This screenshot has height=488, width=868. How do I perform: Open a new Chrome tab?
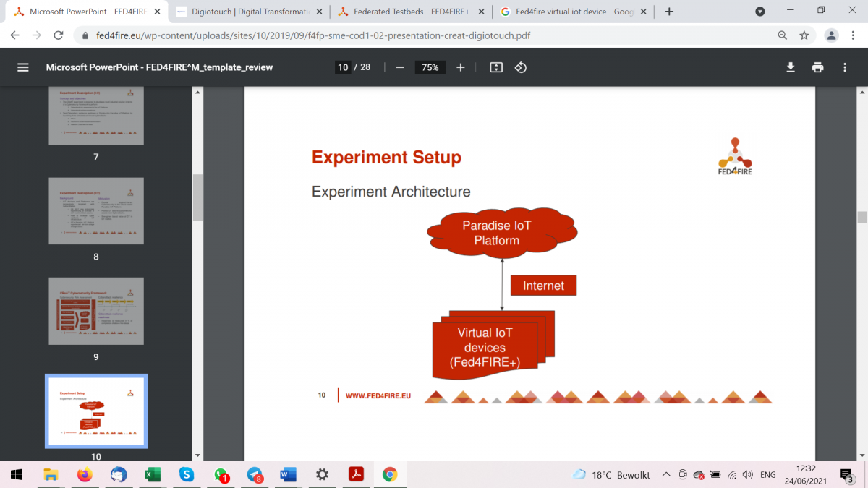(669, 12)
